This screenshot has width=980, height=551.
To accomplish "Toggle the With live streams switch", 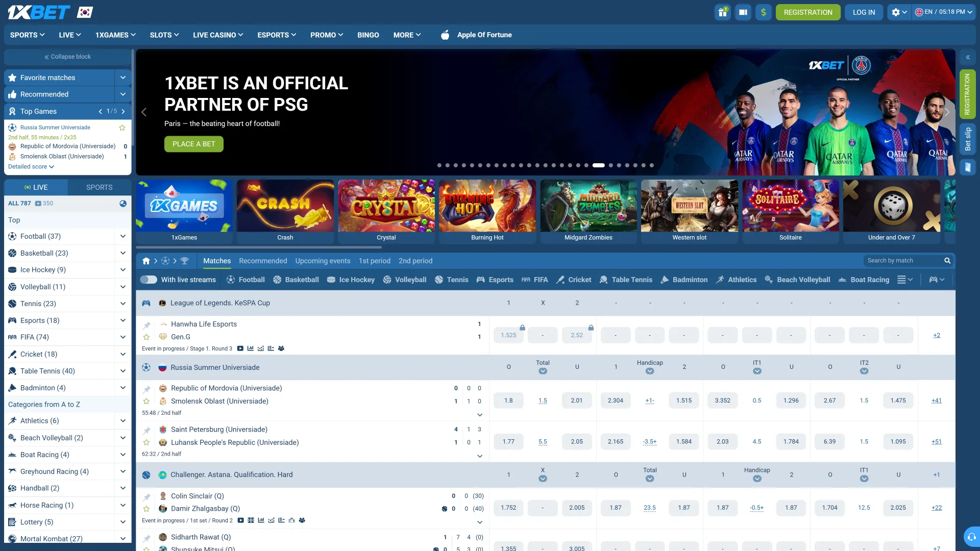I will (x=149, y=280).
